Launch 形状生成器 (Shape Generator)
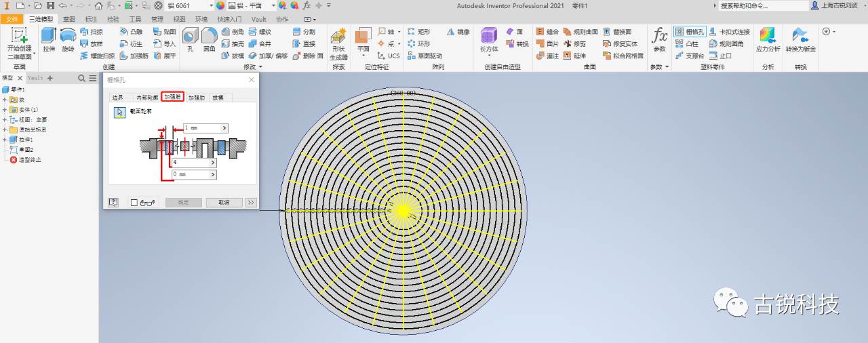868x343 pixels. click(x=338, y=43)
